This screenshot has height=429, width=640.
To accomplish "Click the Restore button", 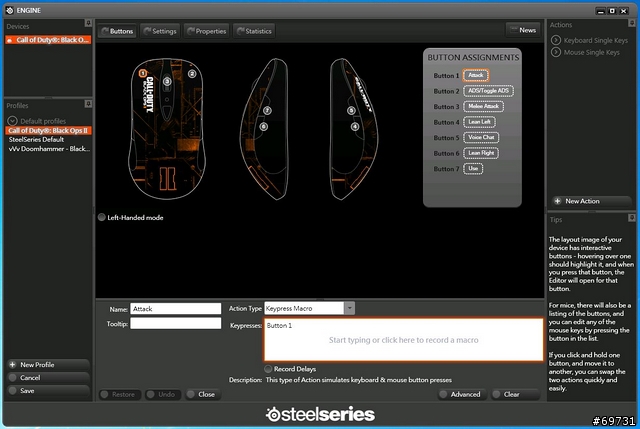I will pyautogui.click(x=120, y=394).
